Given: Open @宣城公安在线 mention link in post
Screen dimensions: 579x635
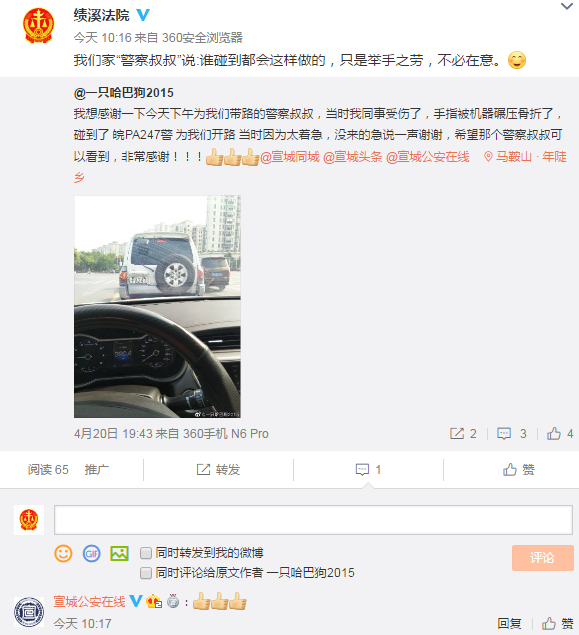Looking at the screenshot, I should tap(428, 157).
